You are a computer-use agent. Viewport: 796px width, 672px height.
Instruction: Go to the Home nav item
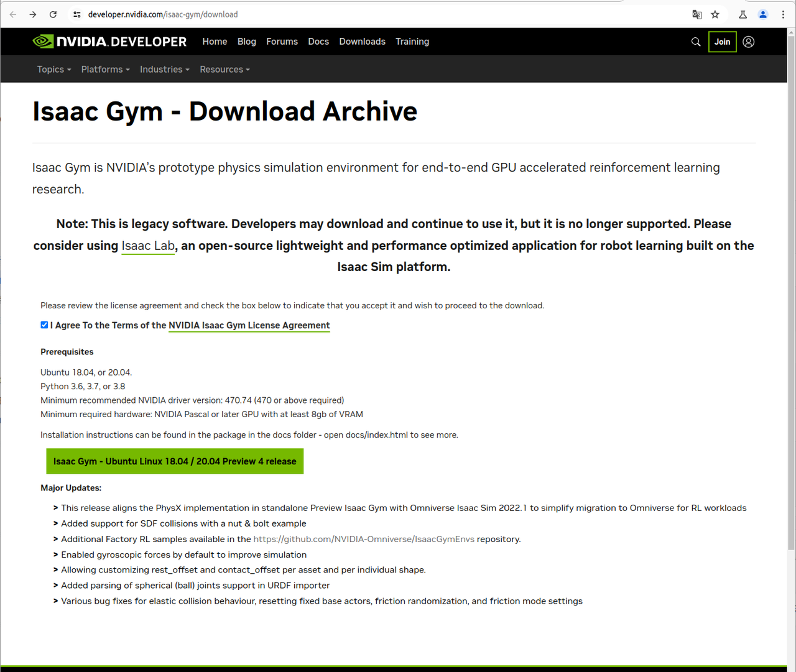(215, 42)
